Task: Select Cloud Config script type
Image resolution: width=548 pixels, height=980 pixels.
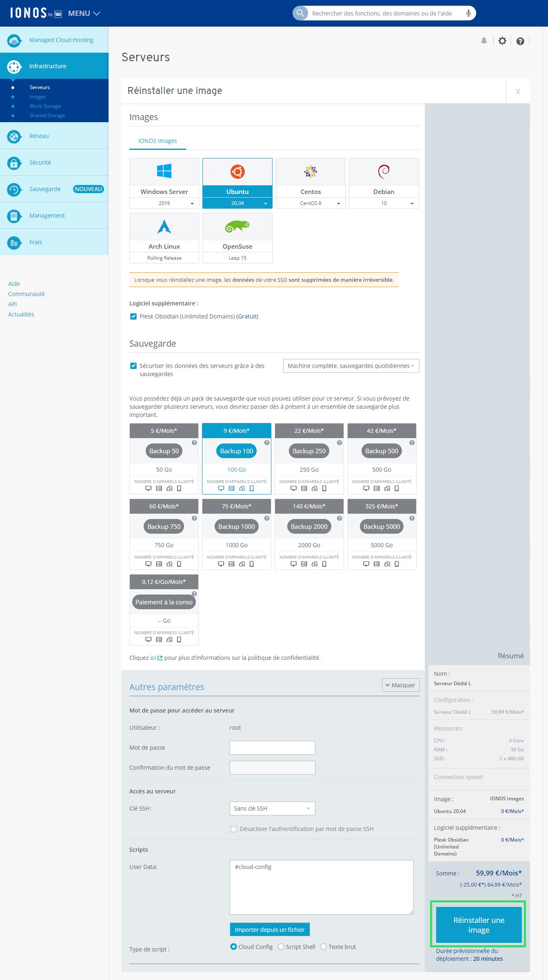Action: [234, 947]
